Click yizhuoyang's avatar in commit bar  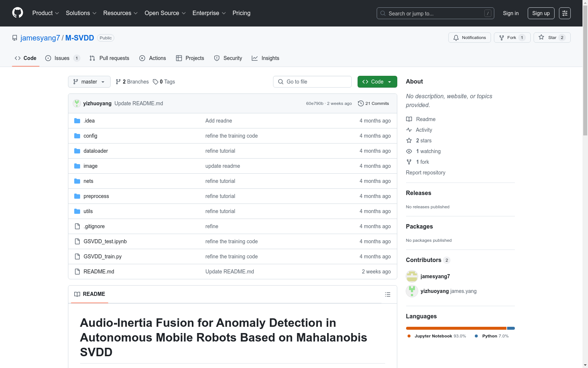coord(77,103)
